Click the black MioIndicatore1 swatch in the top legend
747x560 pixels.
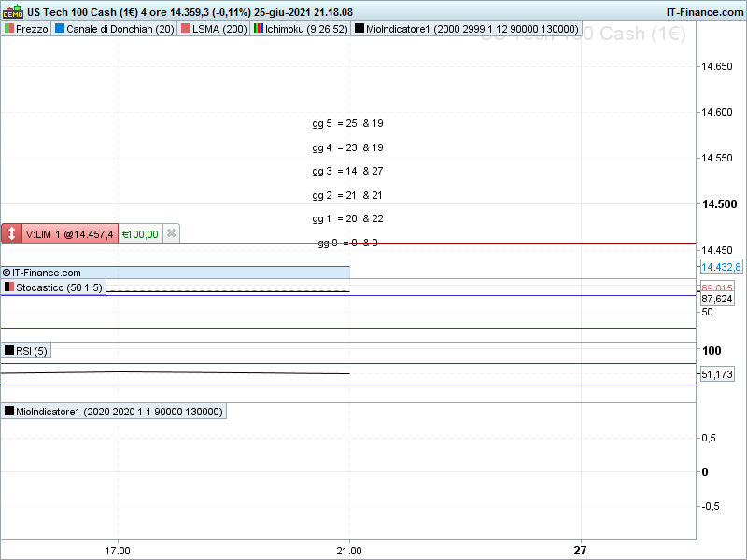(x=359, y=29)
